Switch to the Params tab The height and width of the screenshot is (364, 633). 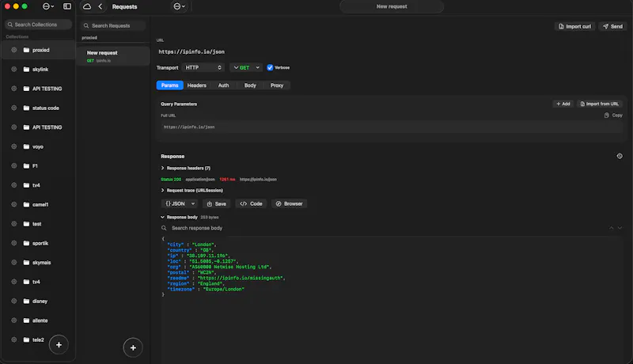click(x=169, y=85)
